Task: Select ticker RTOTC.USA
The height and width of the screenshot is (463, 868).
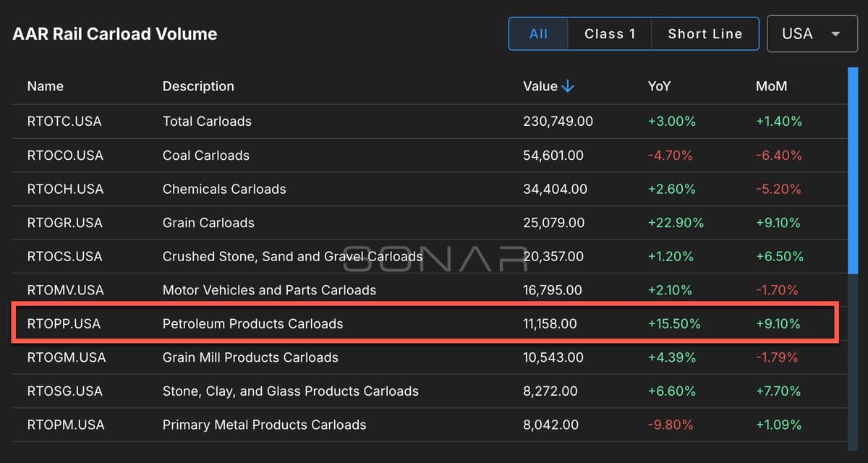Action: point(64,122)
